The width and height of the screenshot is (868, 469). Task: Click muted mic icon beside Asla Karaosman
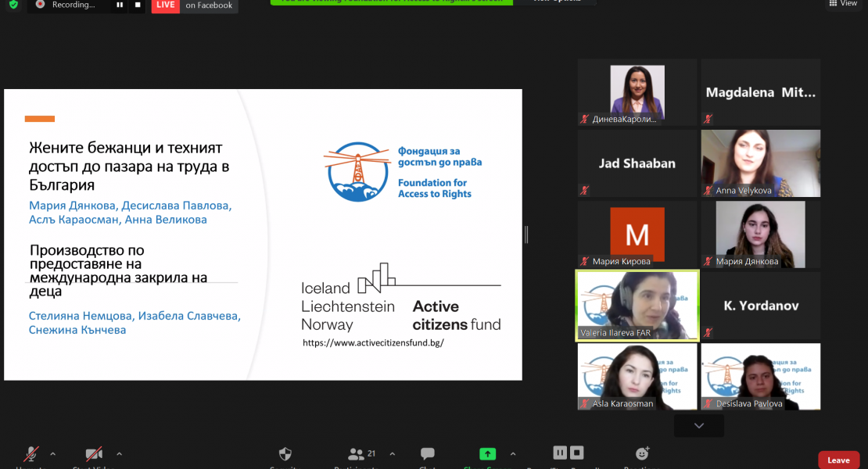tap(585, 404)
